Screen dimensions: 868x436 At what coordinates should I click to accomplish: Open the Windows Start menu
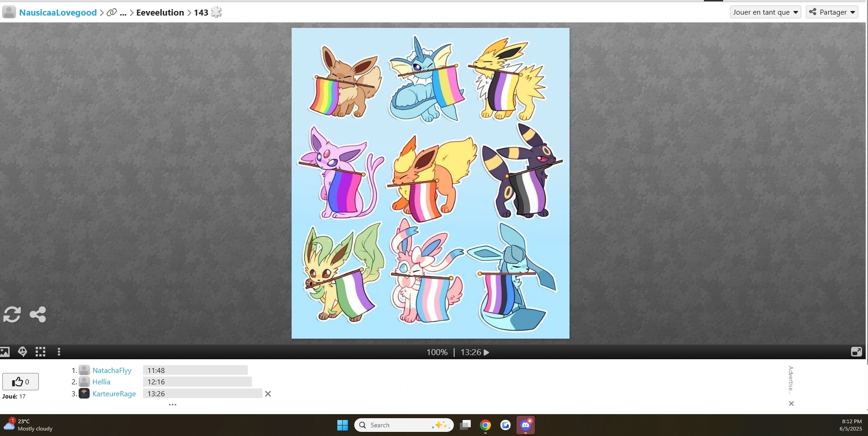[x=342, y=425]
